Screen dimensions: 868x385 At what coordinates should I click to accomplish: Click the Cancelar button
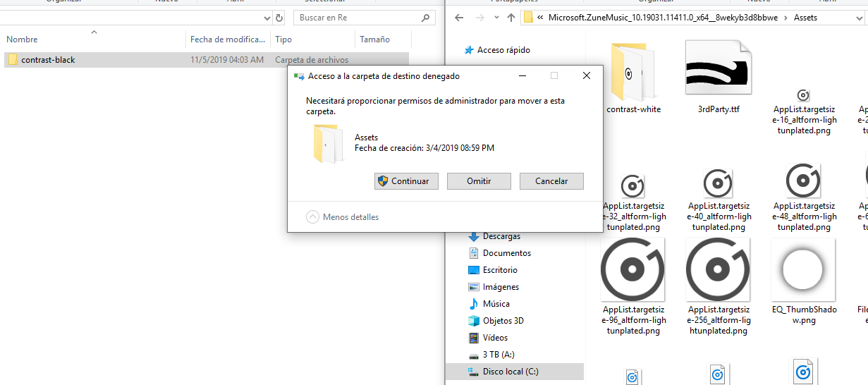(551, 181)
